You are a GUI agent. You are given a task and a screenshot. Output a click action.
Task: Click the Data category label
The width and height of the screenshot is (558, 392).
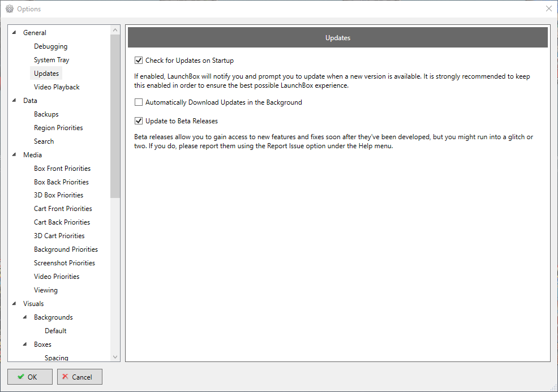(30, 101)
